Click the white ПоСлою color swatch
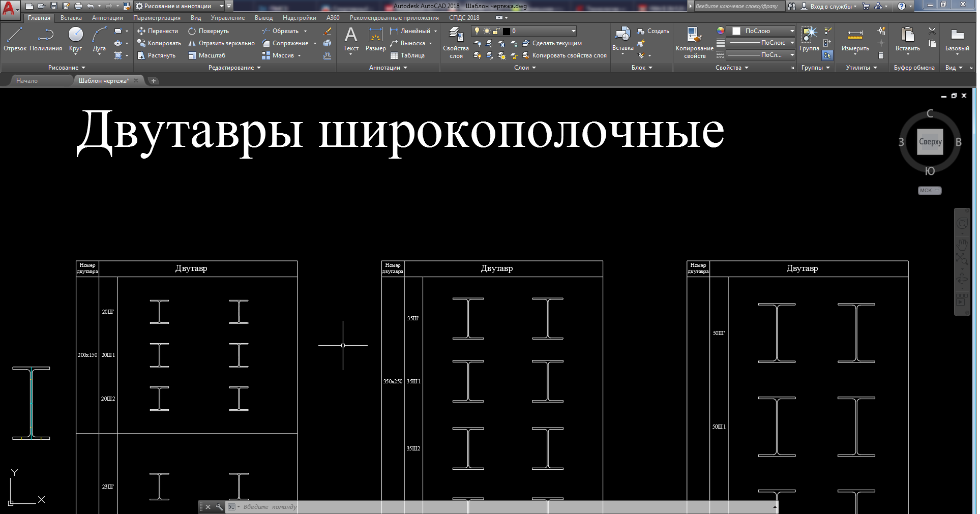 736,31
